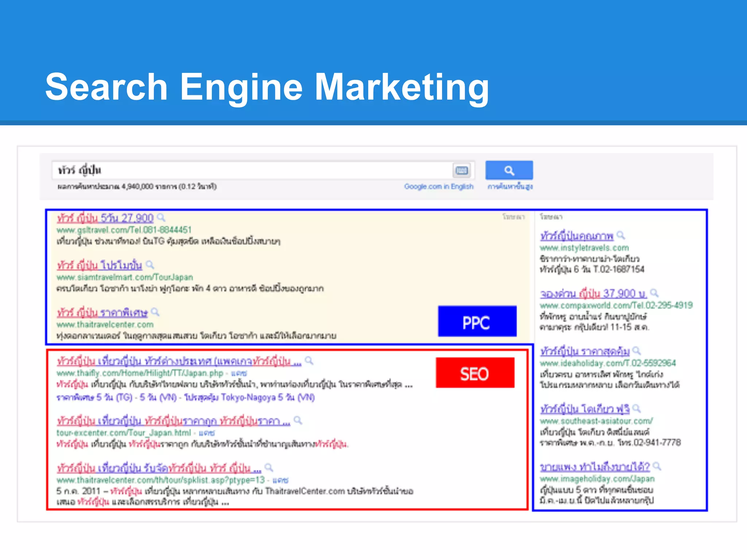Preview magnifier beside imageholiday ad title

(x=657, y=467)
